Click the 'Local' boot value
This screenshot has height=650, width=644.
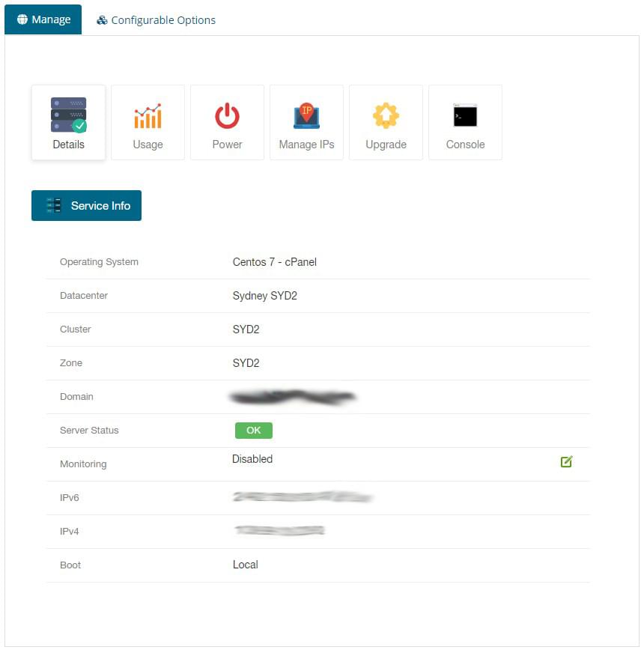point(245,565)
